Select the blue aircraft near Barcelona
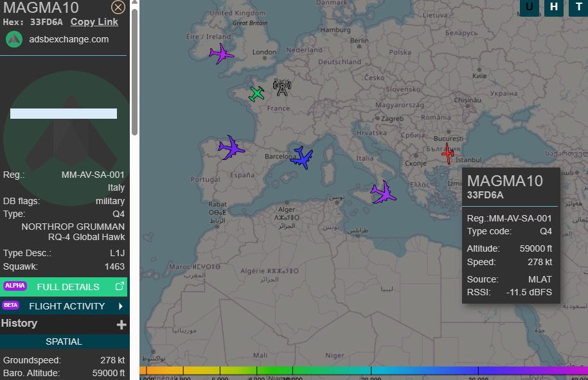Image resolution: width=588 pixels, height=380 pixels. (x=302, y=158)
